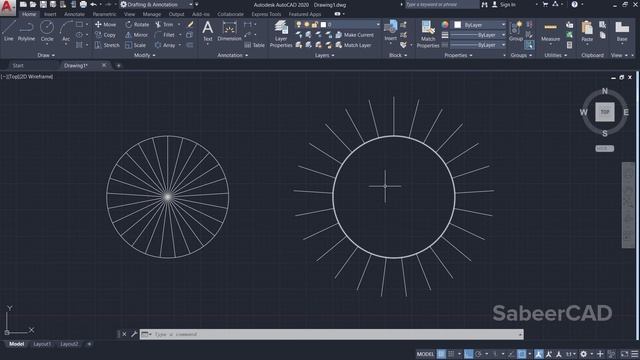This screenshot has width=640, height=360.
Task: Open the layer selection dropdown
Action: 338,24
